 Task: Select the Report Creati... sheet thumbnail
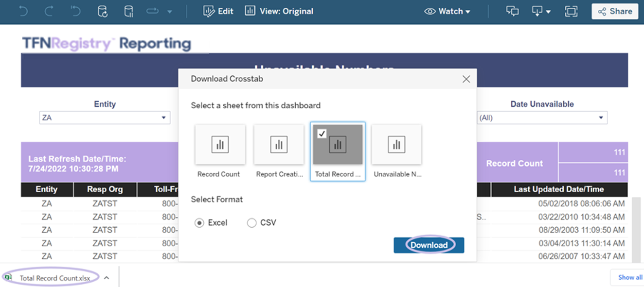279,151
